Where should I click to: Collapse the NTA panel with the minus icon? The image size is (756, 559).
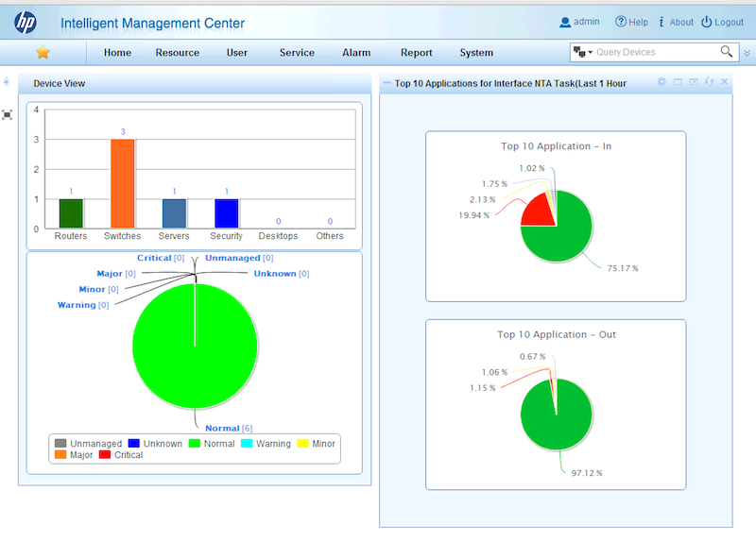click(x=387, y=83)
